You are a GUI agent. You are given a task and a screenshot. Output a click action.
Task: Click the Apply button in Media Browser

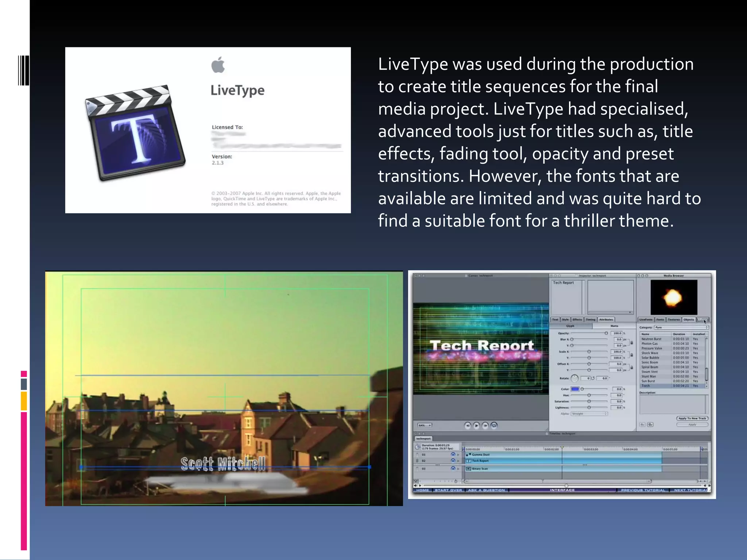692,425
